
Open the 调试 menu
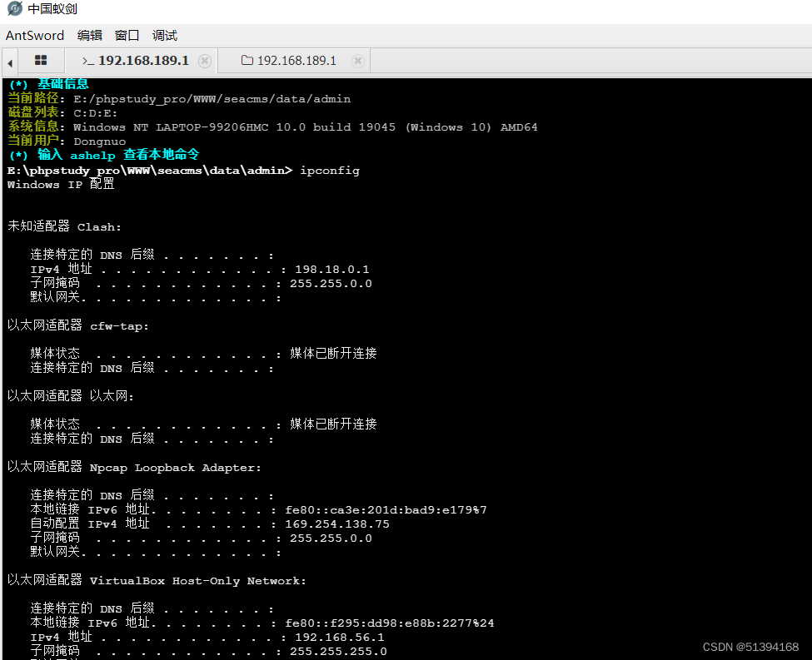pos(165,35)
